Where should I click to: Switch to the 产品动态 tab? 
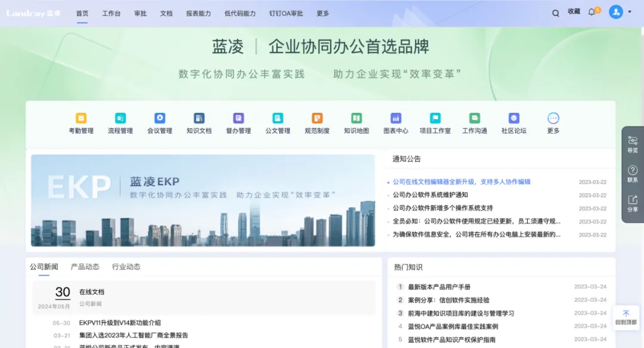85,267
